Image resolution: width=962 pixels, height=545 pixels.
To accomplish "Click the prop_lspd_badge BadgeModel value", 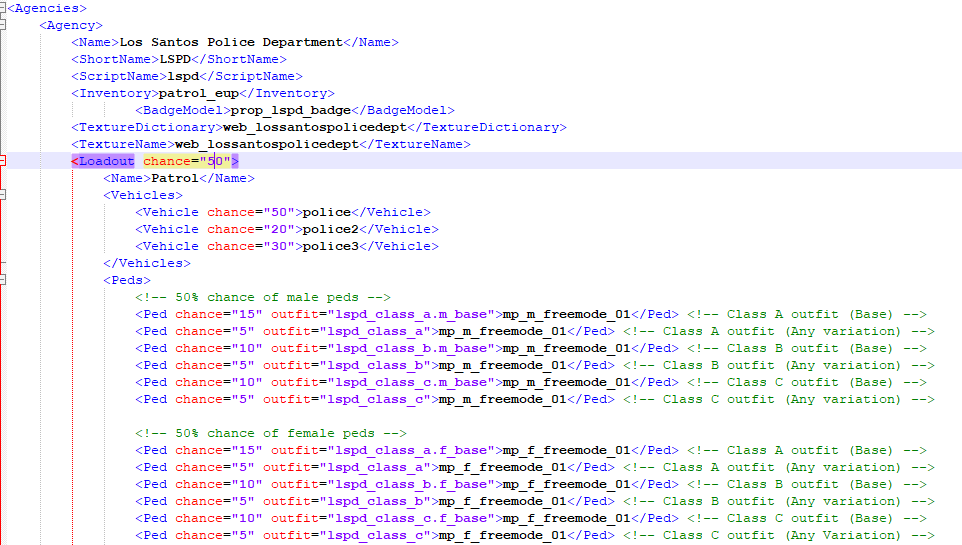I will click(x=291, y=110).
